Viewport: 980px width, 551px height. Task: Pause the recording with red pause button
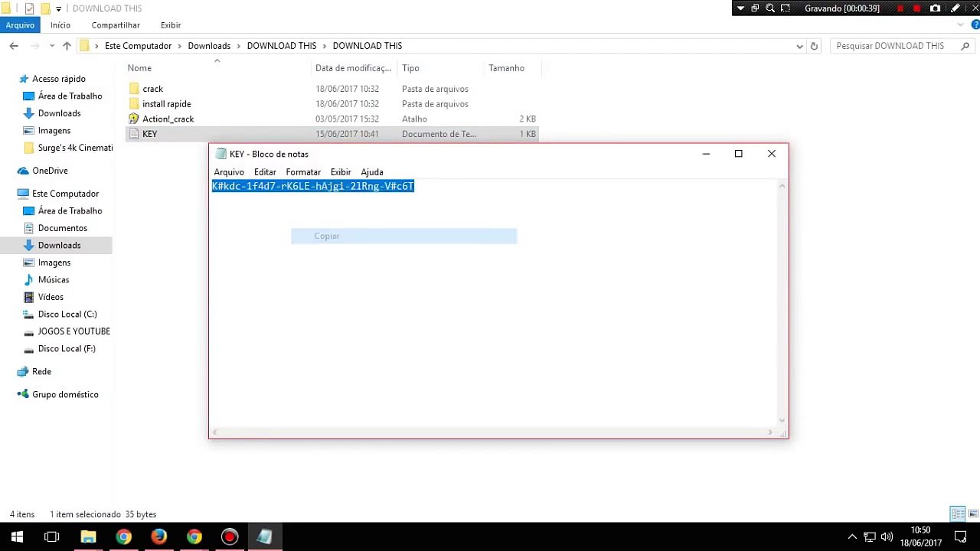[900, 8]
